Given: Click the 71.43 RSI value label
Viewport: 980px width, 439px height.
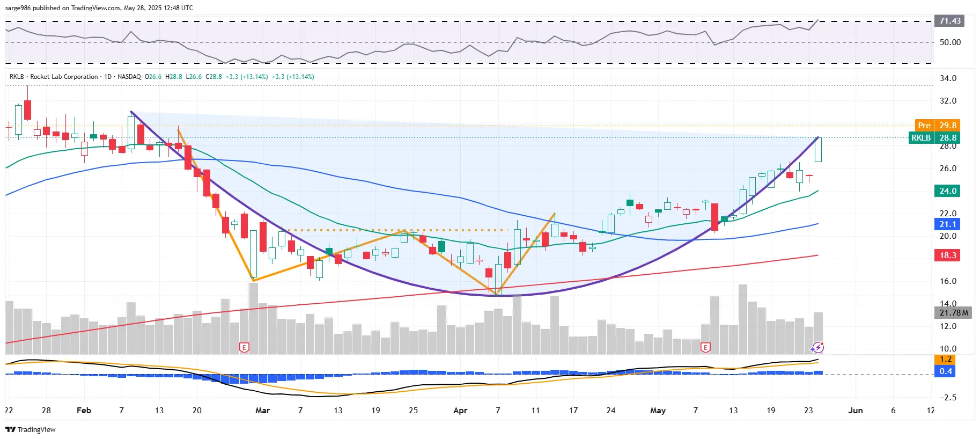Looking at the screenshot, I should click(x=950, y=21).
